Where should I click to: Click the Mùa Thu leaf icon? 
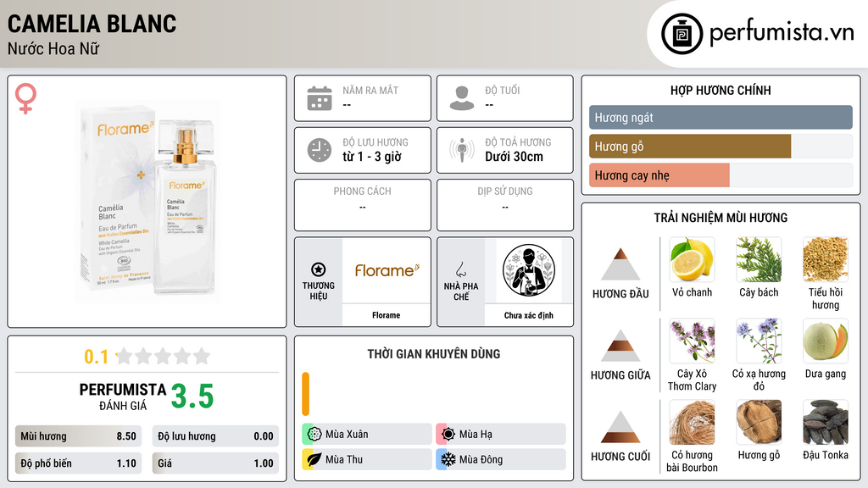(314, 459)
